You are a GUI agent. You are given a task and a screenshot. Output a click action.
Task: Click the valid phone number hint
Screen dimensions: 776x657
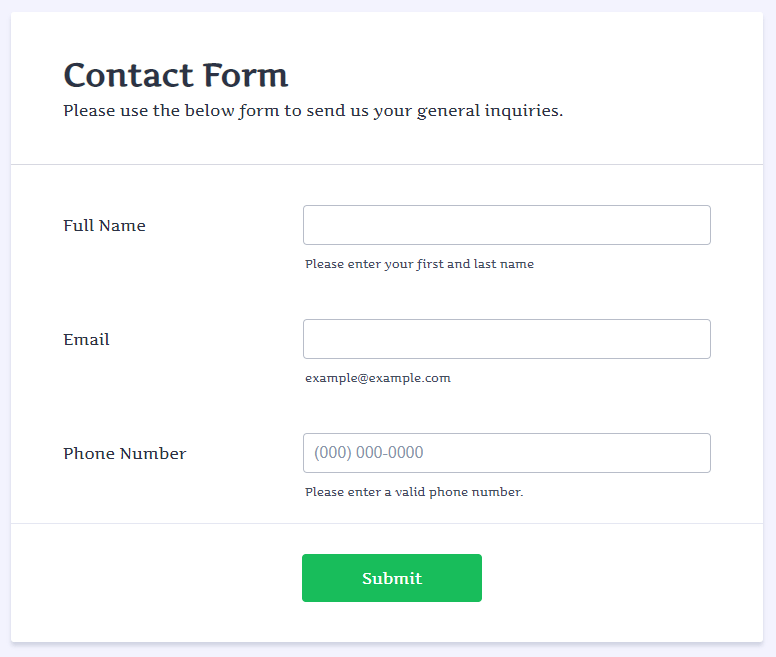point(413,492)
